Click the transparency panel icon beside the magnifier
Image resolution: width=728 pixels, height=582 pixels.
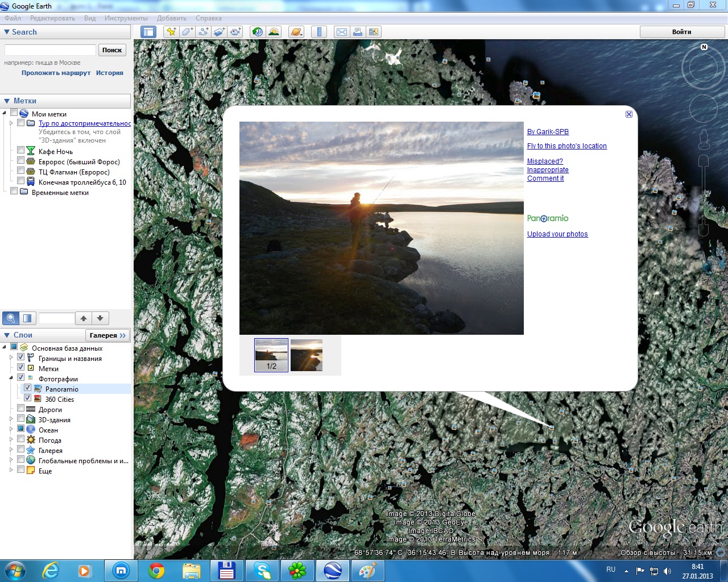(x=27, y=318)
